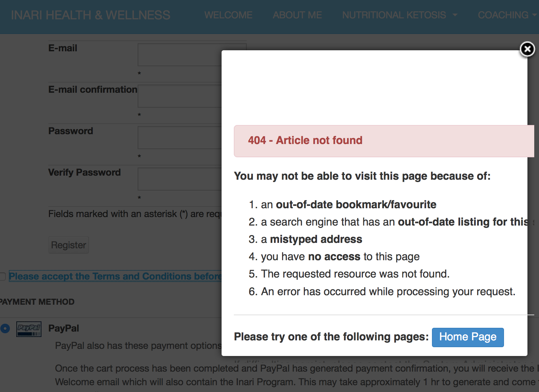Click the Payment Method section heading
The image size is (539, 392).
click(37, 302)
